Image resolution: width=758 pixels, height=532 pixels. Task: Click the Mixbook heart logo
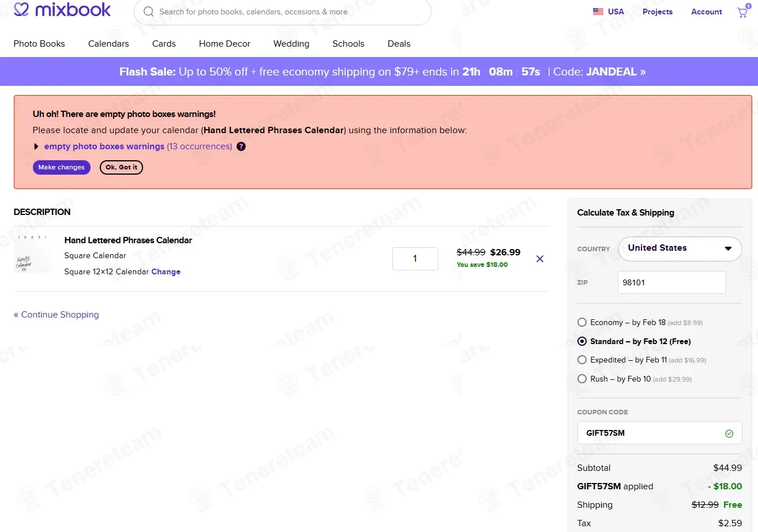click(x=21, y=10)
